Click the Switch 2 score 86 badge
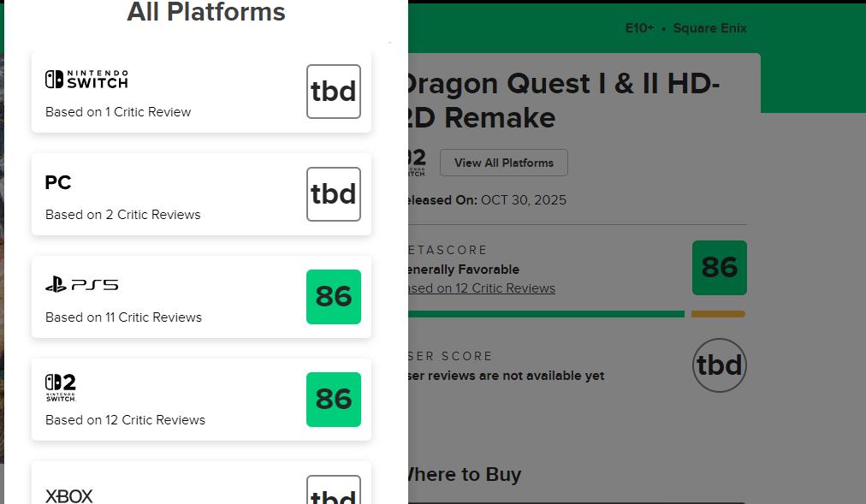The height and width of the screenshot is (504, 866). tap(333, 400)
